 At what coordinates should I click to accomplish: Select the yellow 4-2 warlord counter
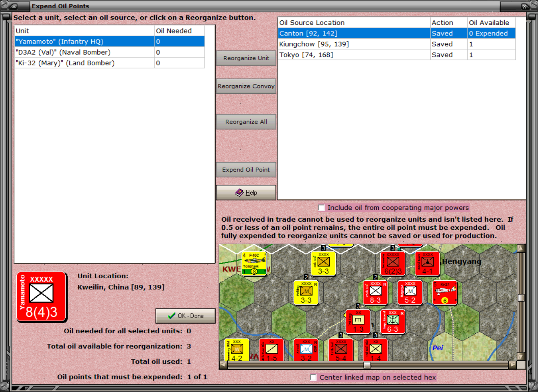point(236,350)
